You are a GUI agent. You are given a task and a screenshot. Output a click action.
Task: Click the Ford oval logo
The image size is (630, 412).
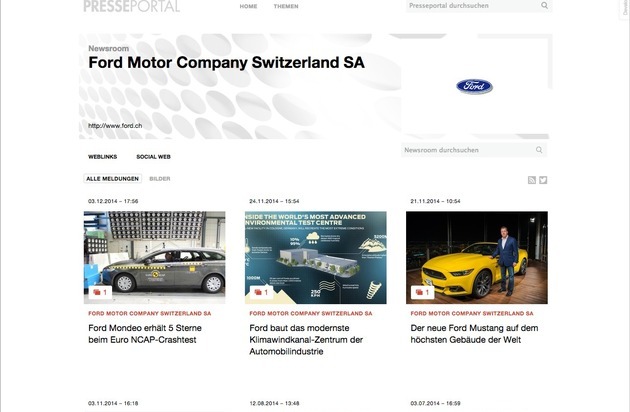pos(475,86)
